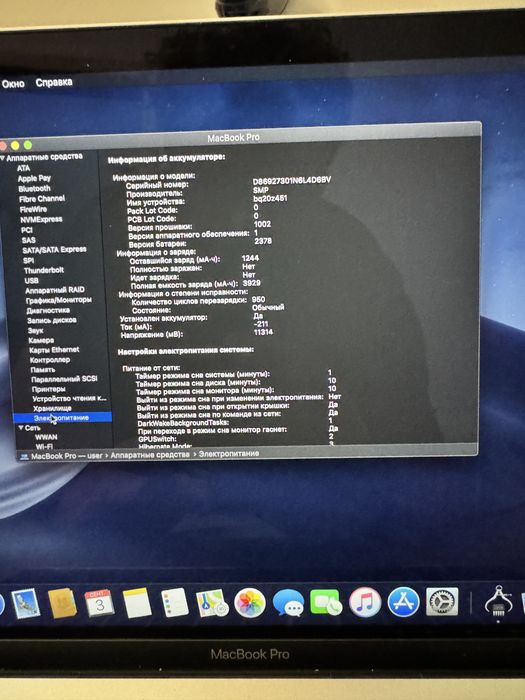Viewport: 525px width, 700px height.
Task: Click the full charge capacity value 3929
Action: pyautogui.click(x=252, y=283)
